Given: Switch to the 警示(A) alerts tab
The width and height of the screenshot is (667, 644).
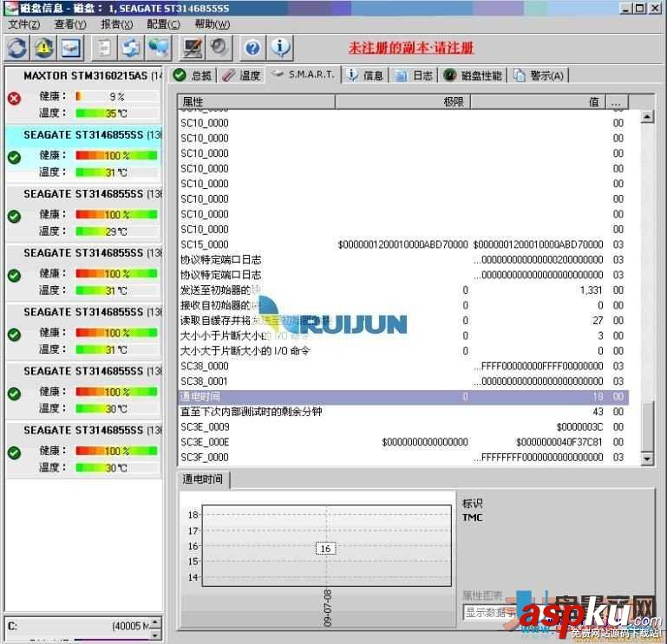Looking at the screenshot, I should [x=539, y=75].
